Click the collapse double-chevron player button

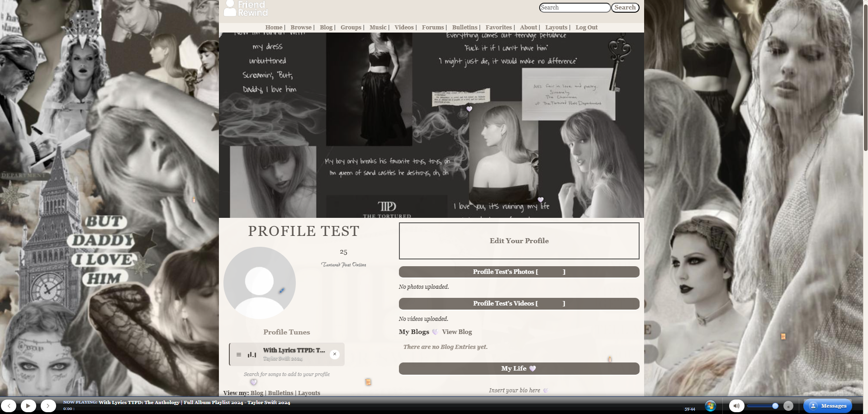click(x=788, y=406)
